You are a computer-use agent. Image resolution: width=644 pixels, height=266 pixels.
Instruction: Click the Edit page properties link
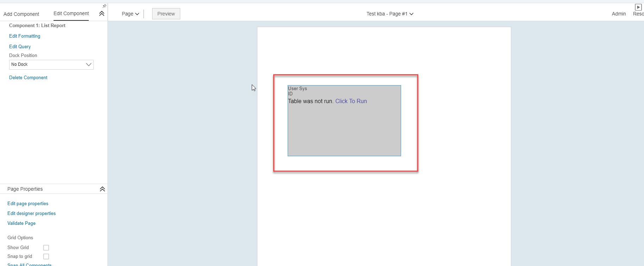point(28,203)
